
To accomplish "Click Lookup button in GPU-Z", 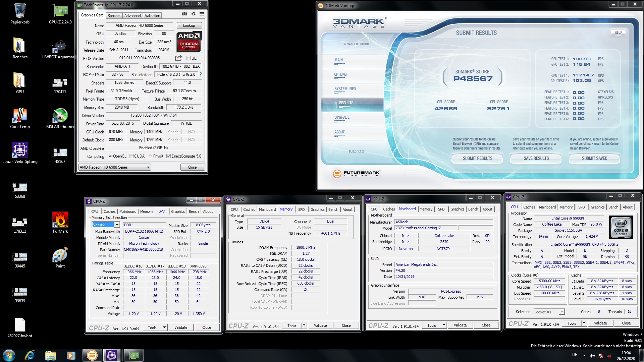I will click(x=189, y=25).
